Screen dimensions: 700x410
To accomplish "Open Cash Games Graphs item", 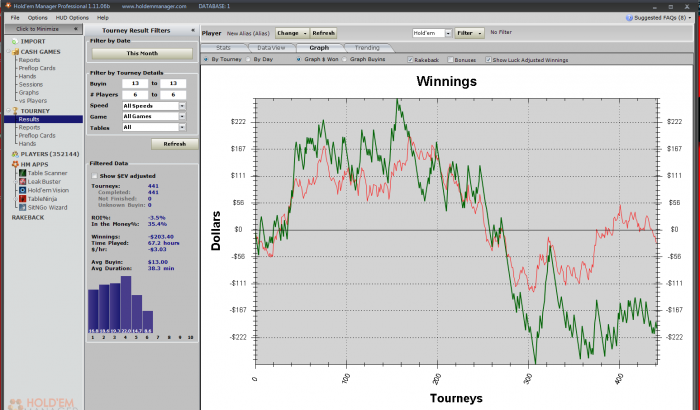I will click(x=29, y=92).
